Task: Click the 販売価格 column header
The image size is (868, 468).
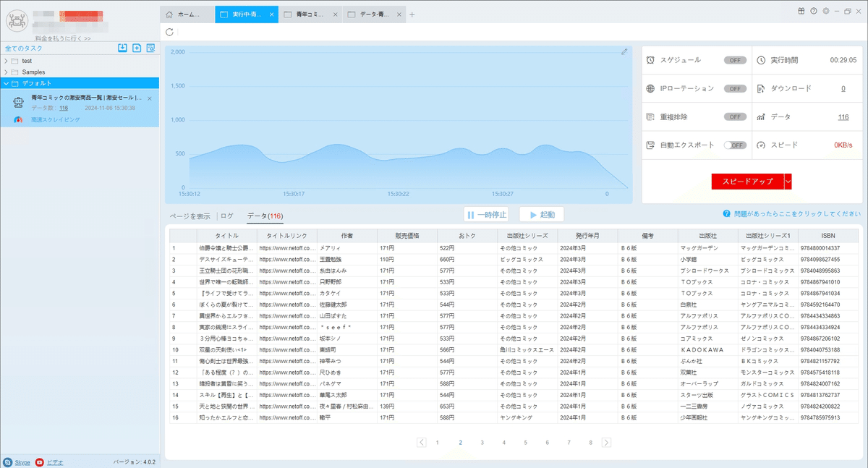Action: pyautogui.click(x=407, y=236)
